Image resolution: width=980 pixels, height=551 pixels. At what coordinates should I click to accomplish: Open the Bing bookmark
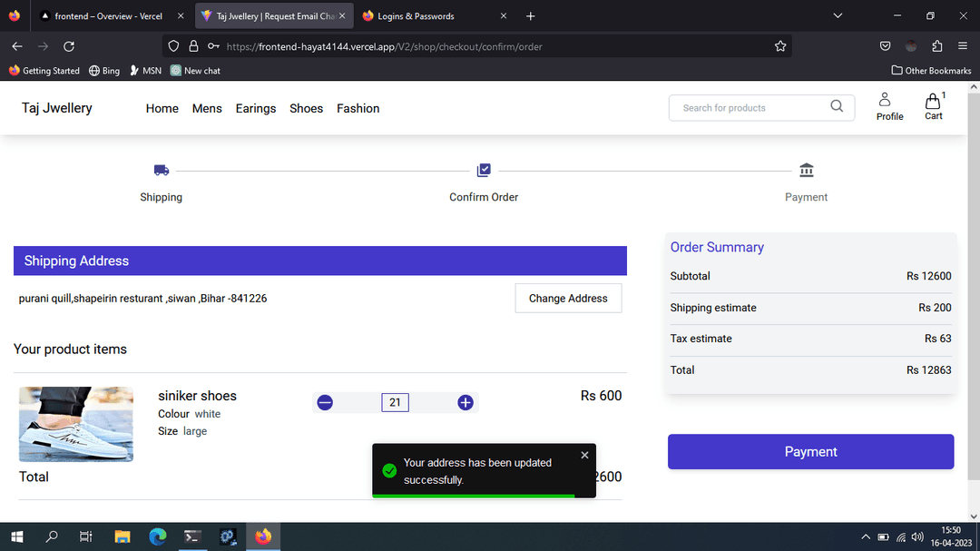point(103,71)
